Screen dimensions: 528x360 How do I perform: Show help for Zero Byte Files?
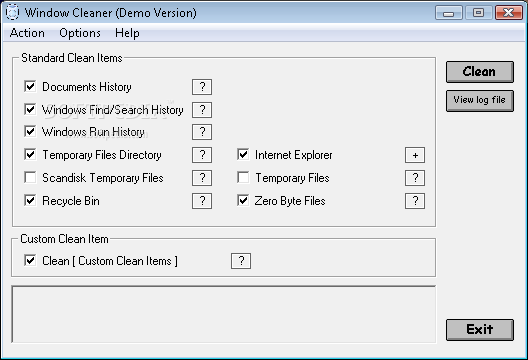coord(415,201)
